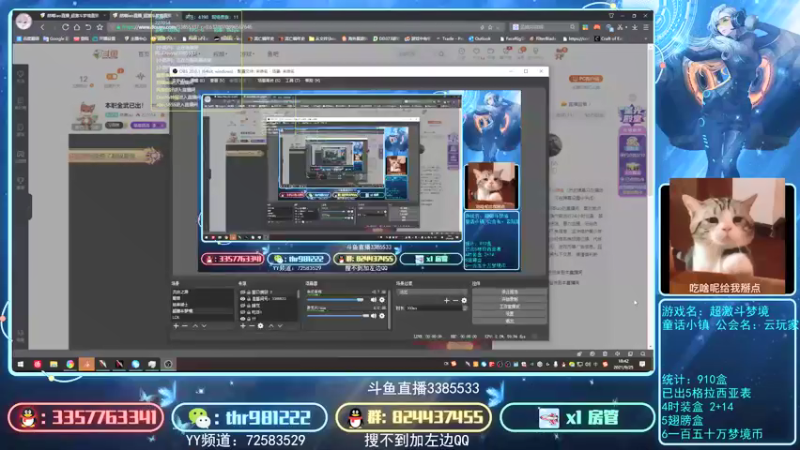Click the Douyu search magnifier icon
This screenshot has height=450, width=800.
tap(441, 53)
